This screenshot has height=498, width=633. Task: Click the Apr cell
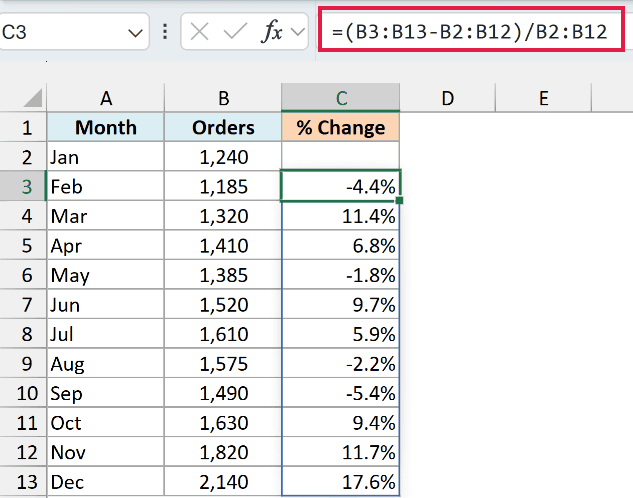[x=106, y=245]
